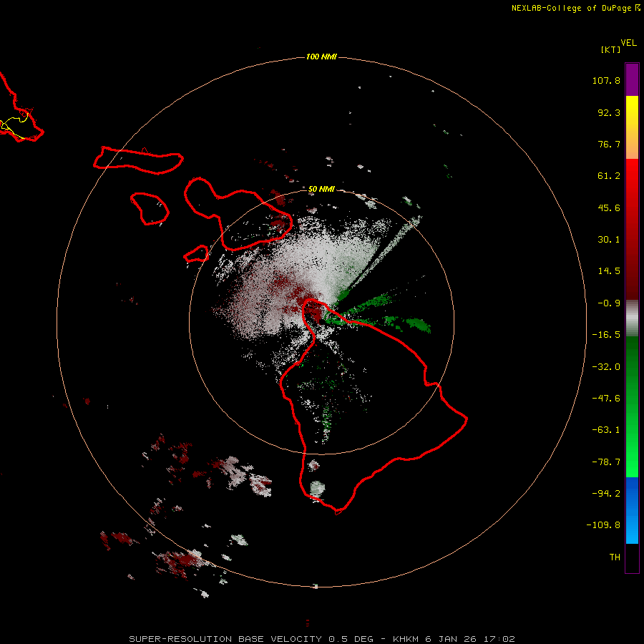Click the 17:02 timestamp in the caption

[x=499, y=639]
